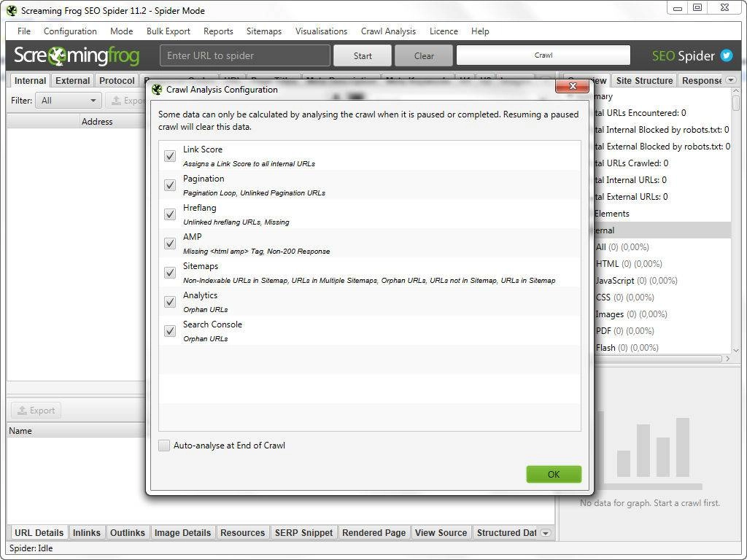Switch to the Protocol tab
This screenshot has height=560, width=747.
pyautogui.click(x=117, y=80)
